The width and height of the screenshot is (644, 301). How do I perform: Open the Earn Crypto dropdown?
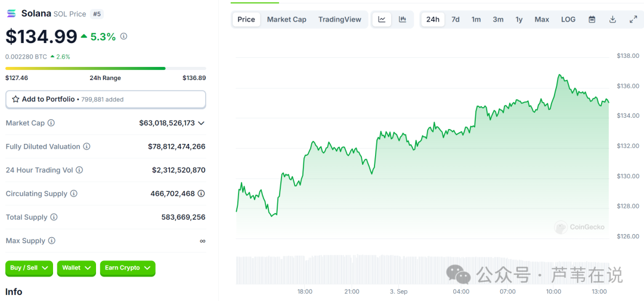(x=128, y=268)
